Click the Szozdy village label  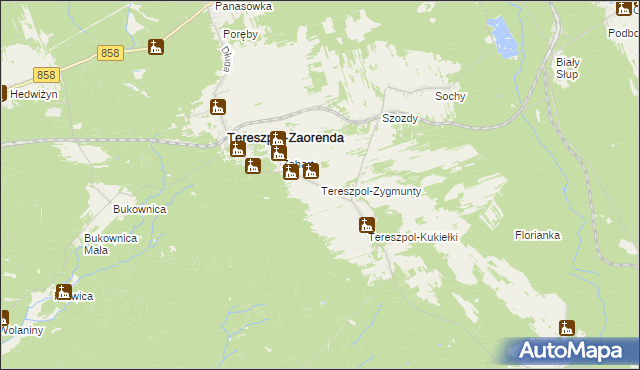(400, 118)
